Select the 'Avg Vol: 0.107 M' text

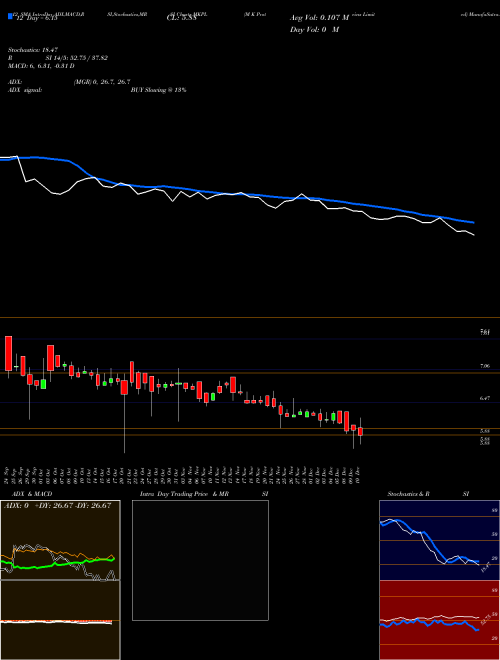pyautogui.click(x=319, y=18)
